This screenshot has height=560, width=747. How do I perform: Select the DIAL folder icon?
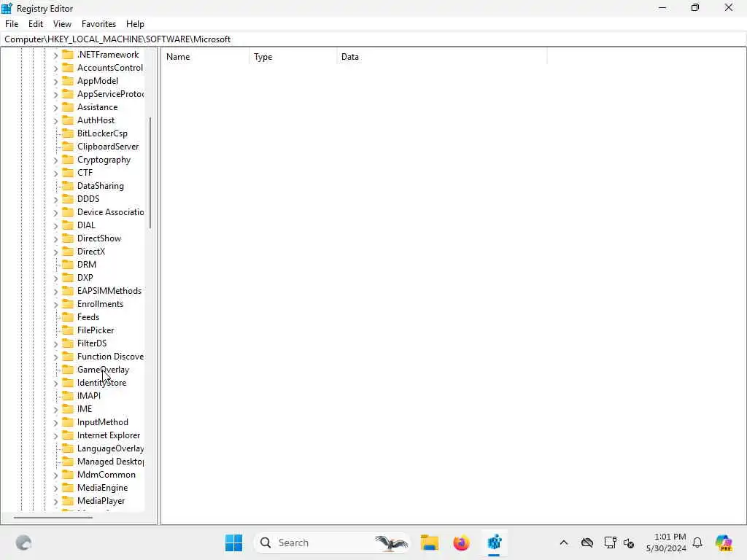click(68, 225)
